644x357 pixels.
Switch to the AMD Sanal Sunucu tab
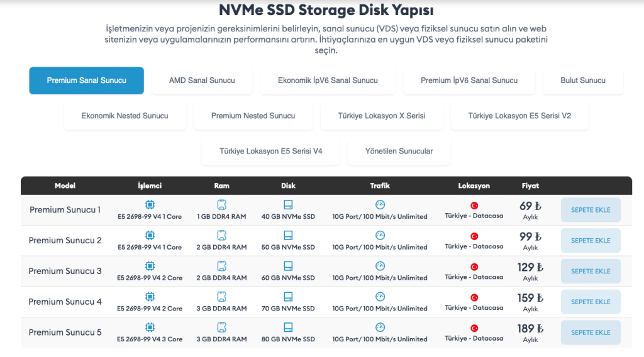[202, 80]
